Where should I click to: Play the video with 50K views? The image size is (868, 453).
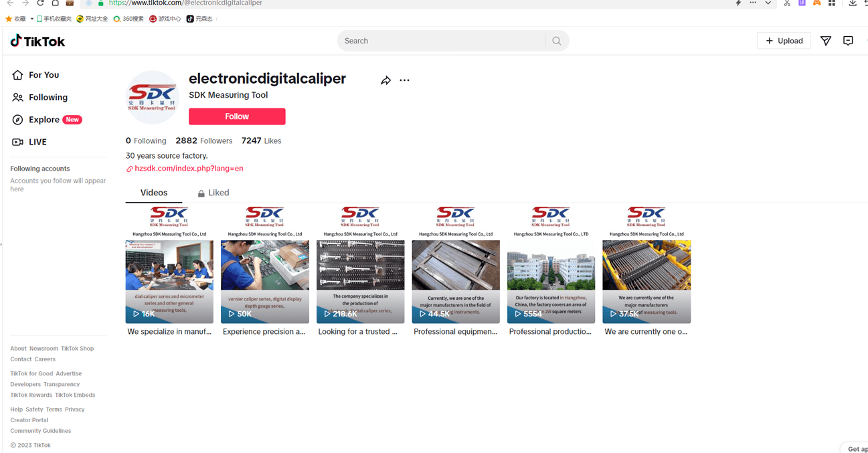click(265, 265)
